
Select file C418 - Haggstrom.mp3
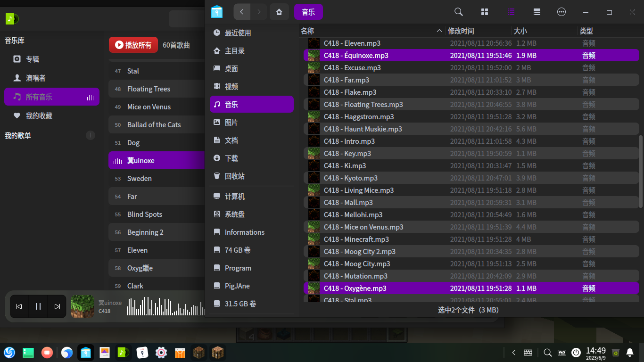[471, 117]
